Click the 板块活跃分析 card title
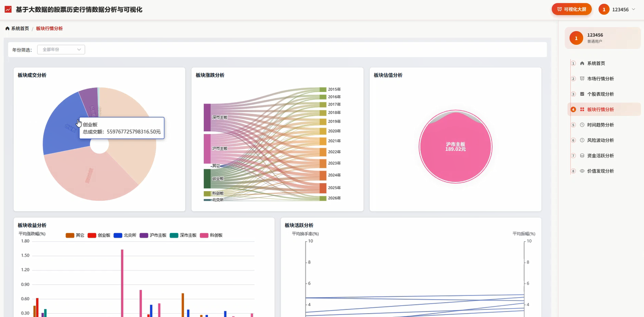Screen dimensions: 644x317 (299, 225)
